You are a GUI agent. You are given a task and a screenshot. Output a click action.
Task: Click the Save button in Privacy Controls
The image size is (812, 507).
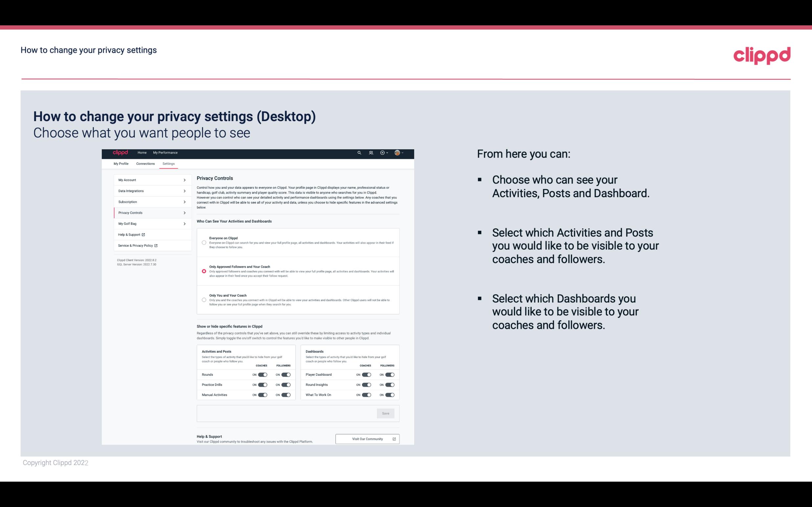tap(386, 413)
